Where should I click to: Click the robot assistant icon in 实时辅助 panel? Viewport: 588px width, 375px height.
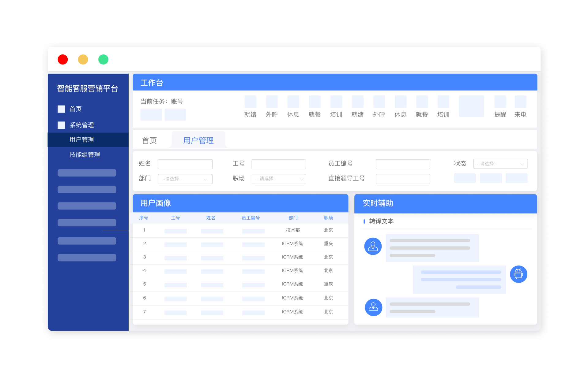518,274
